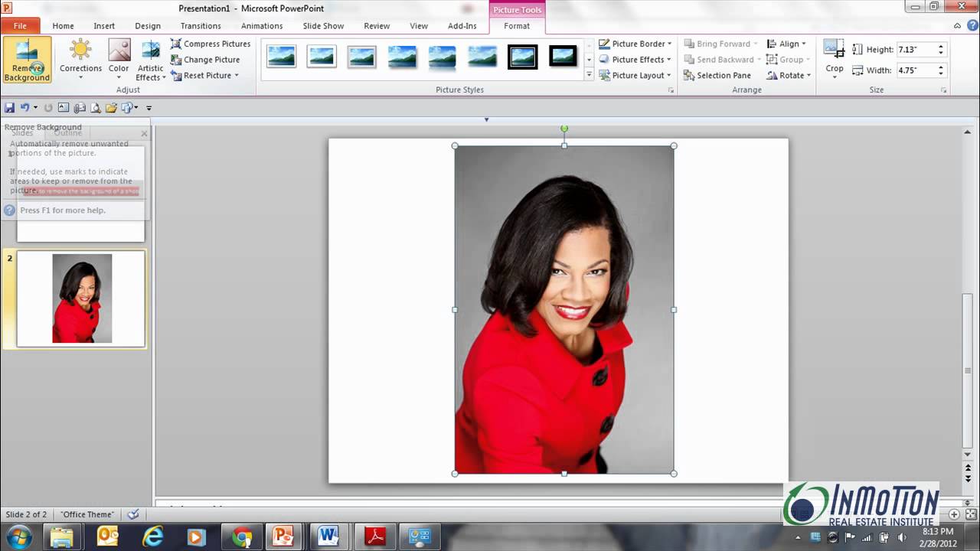980x551 pixels.
Task: Switch to the Add-Ins tab
Action: coord(462,26)
